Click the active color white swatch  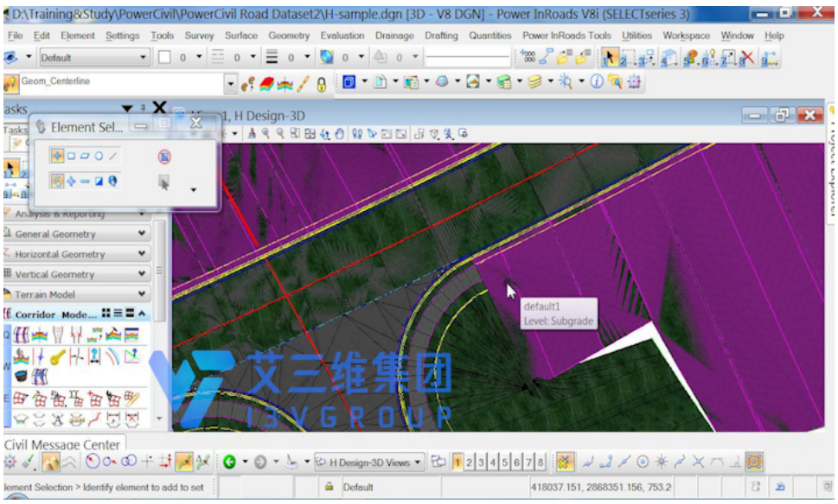tap(164, 57)
